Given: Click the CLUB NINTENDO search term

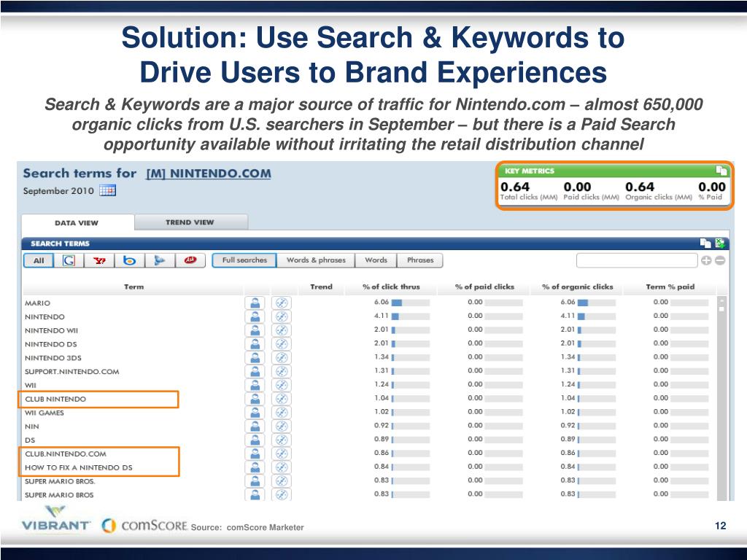Looking at the screenshot, I should 55,399.
